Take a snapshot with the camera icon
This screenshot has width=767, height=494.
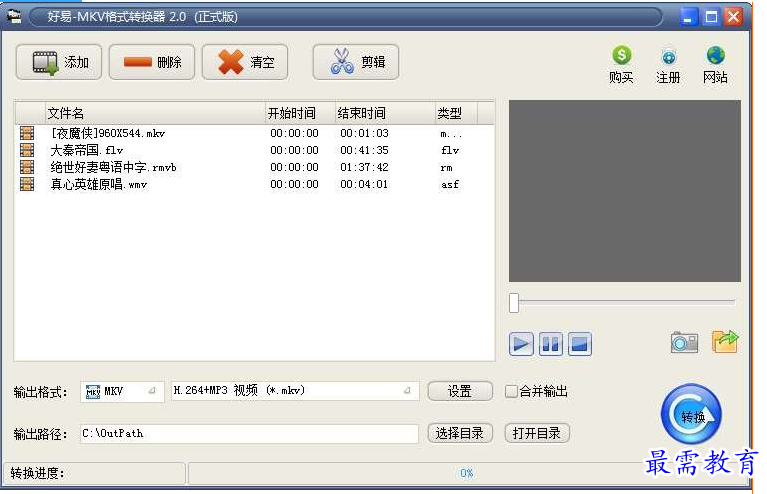(684, 342)
